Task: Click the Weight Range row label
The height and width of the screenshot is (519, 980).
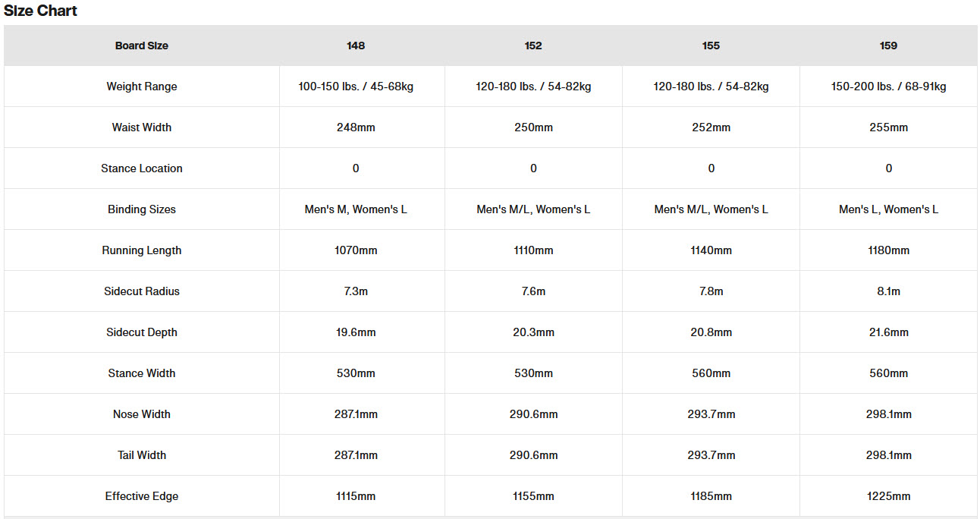Action: (x=142, y=86)
